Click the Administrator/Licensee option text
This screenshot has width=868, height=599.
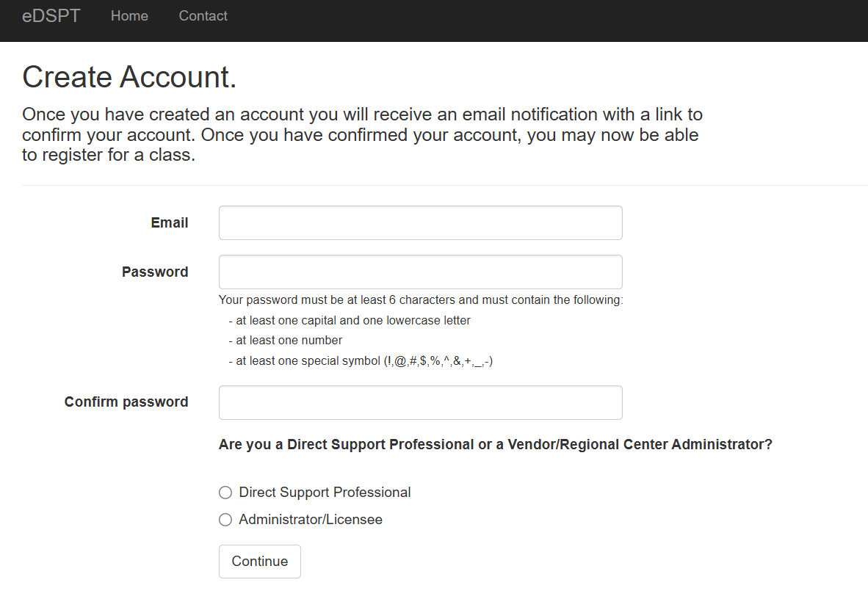311,520
